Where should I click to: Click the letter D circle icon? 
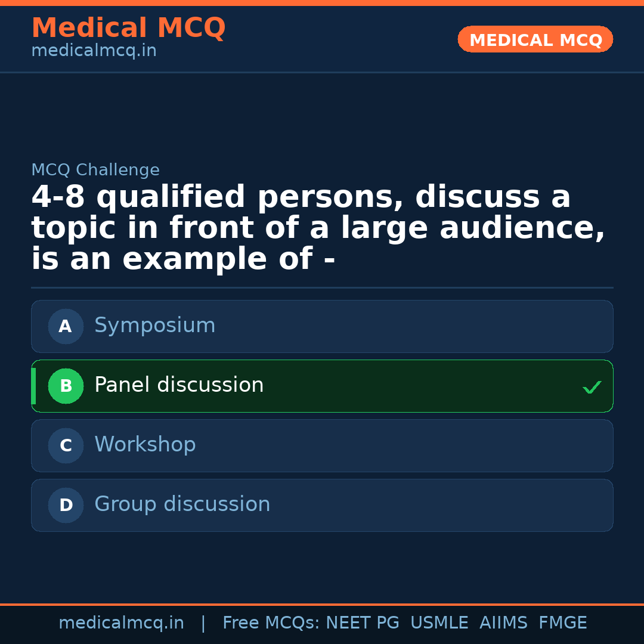pyautogui.click(x=66, y=505)
